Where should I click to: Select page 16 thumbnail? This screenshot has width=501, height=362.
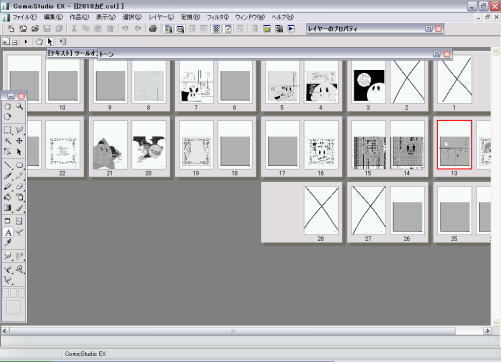321,145
